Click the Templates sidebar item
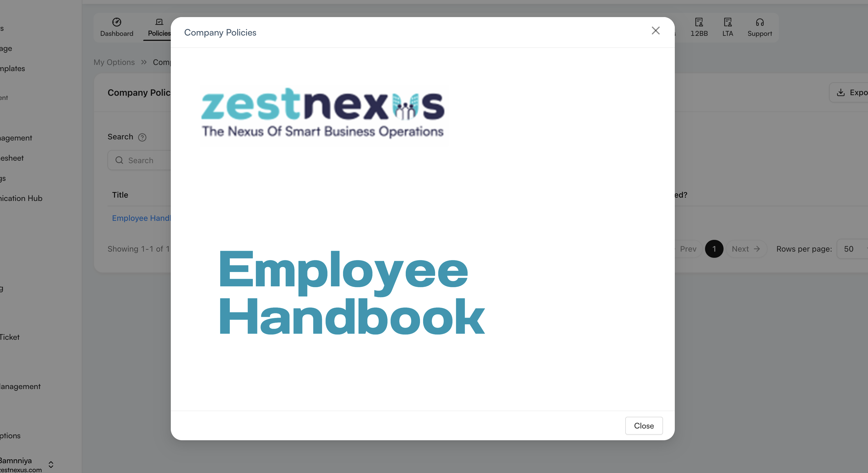The height and width of the screenshot is (473, 868). click(13, 68)
